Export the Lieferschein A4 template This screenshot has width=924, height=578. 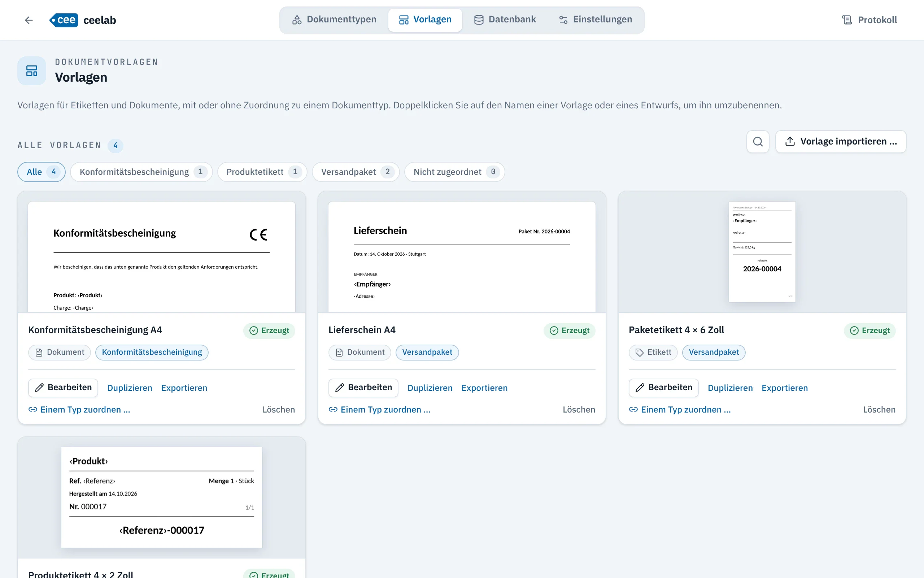484,388
